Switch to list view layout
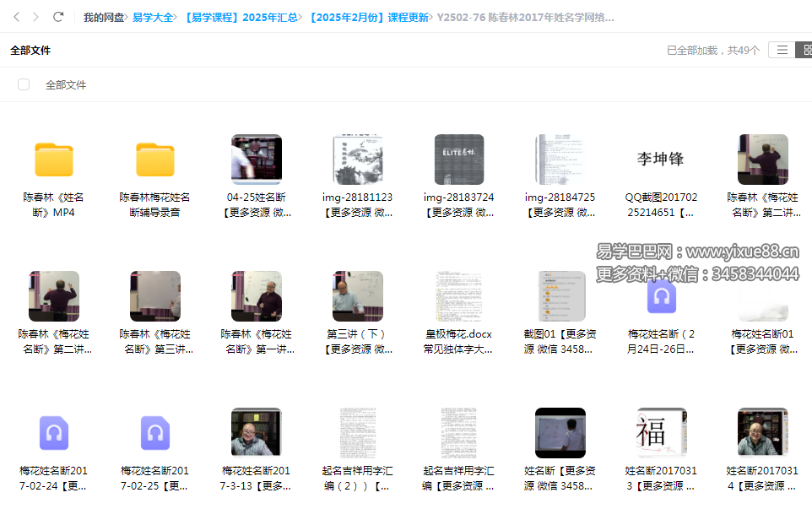This screenshot has width=812, height=525. pyautogui.click(x=782, y=50)
